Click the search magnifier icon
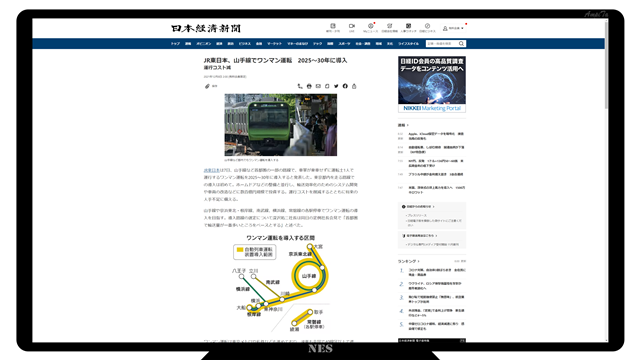 click(x=461, y=44)
